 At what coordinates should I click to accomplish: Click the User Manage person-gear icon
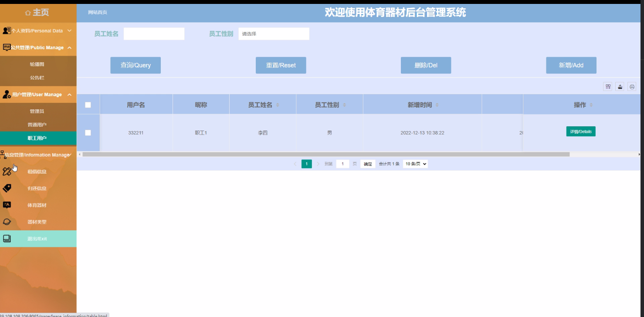pyautogui.click(x=7, y=94)
